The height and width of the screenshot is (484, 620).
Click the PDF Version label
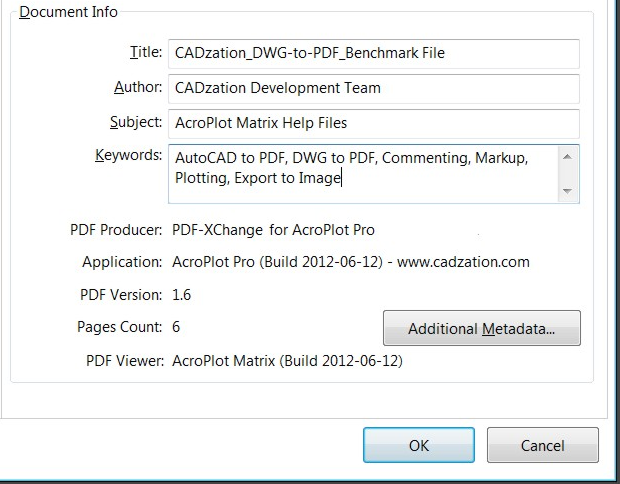[x=121, y=295]
